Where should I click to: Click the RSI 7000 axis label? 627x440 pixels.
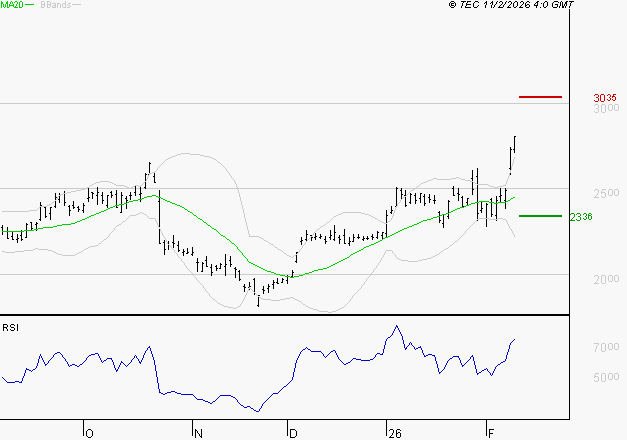[606, 347]
